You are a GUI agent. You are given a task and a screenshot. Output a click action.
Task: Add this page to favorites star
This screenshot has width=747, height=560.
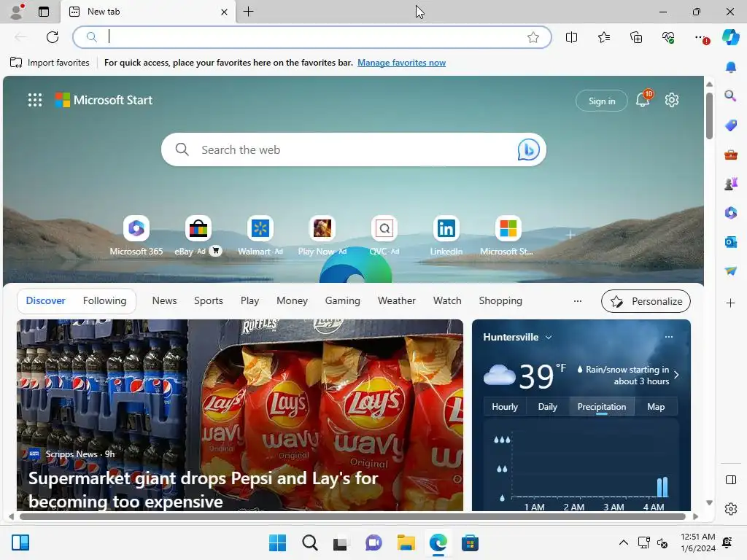tap(533, 37)
